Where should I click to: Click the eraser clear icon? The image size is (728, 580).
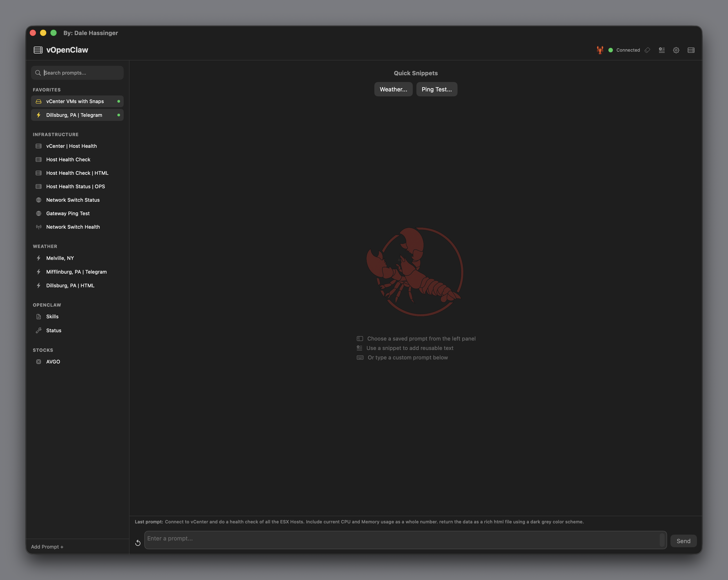647,50
